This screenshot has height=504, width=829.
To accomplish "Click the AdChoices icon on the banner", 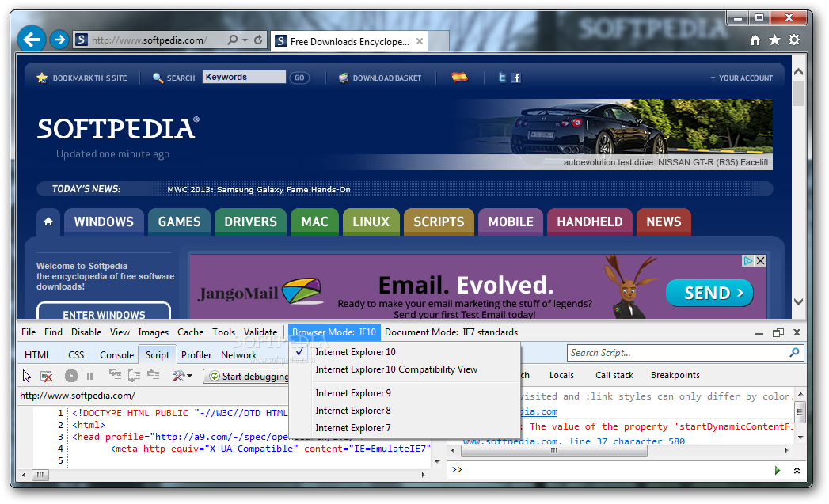I will coord(747,260).
